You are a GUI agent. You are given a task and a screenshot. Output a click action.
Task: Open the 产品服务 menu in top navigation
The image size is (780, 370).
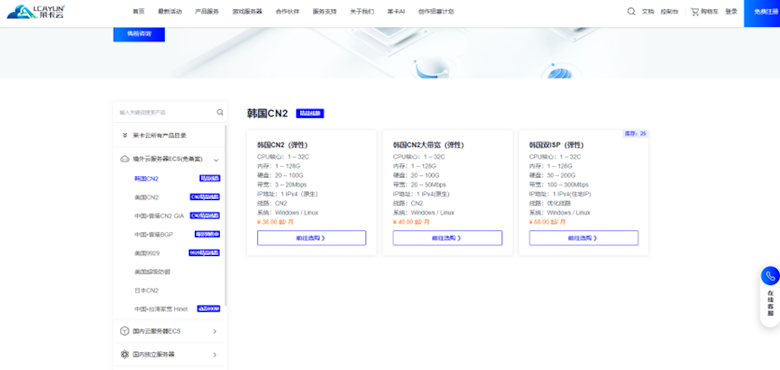click(207, 11)
